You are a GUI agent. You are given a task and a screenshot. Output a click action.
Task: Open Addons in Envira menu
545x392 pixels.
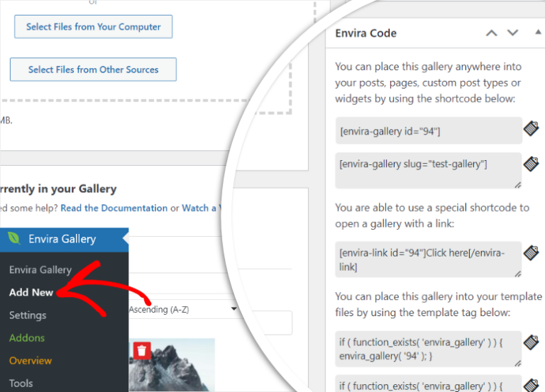tap(27, 338)
